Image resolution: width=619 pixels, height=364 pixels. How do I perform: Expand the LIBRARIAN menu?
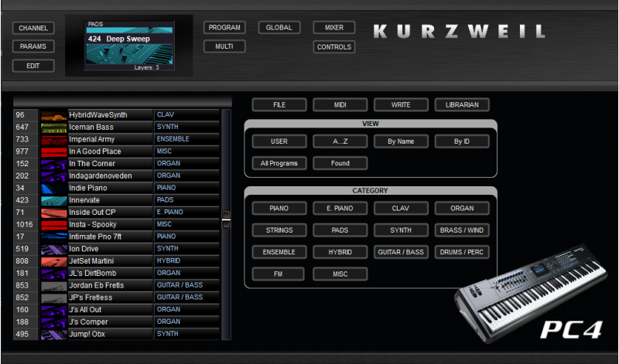click(461, 104)
